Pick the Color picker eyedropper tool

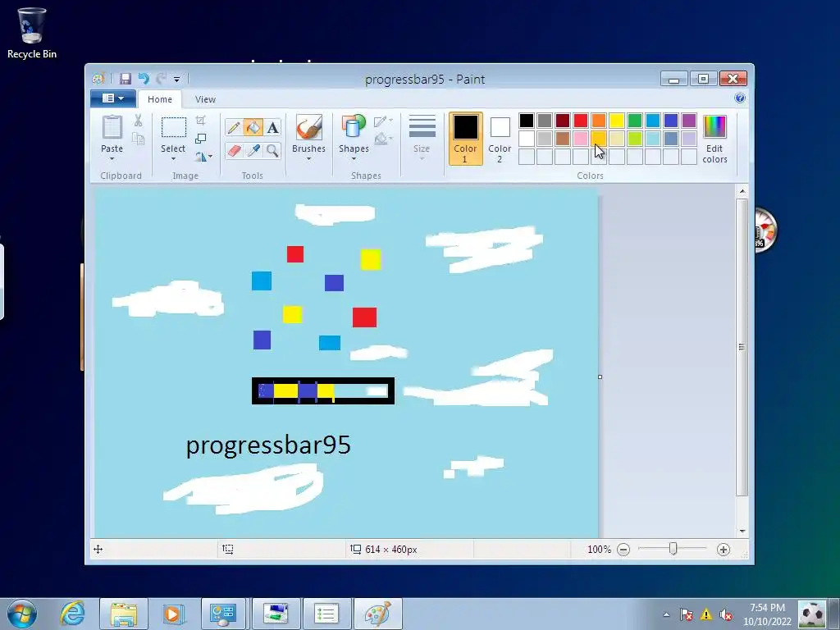[x=253, y=151]
